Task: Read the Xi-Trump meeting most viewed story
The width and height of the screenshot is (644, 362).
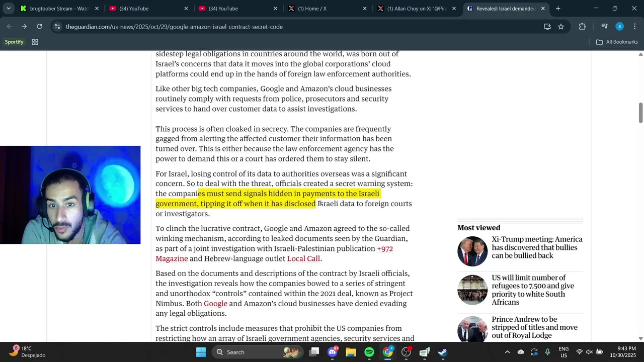Action: click(537, 247)
